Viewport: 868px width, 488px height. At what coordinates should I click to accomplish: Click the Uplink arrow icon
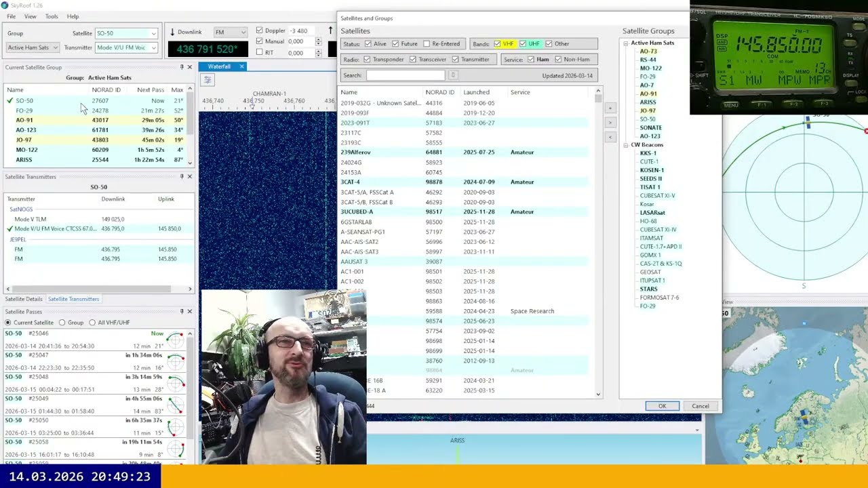coord(331,30)
